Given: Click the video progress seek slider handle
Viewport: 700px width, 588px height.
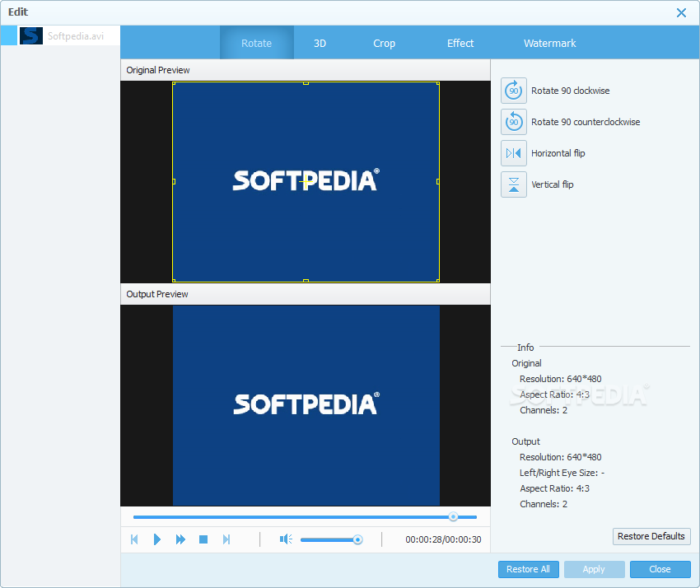Looking at the screenshot, I should coord(453,516).
